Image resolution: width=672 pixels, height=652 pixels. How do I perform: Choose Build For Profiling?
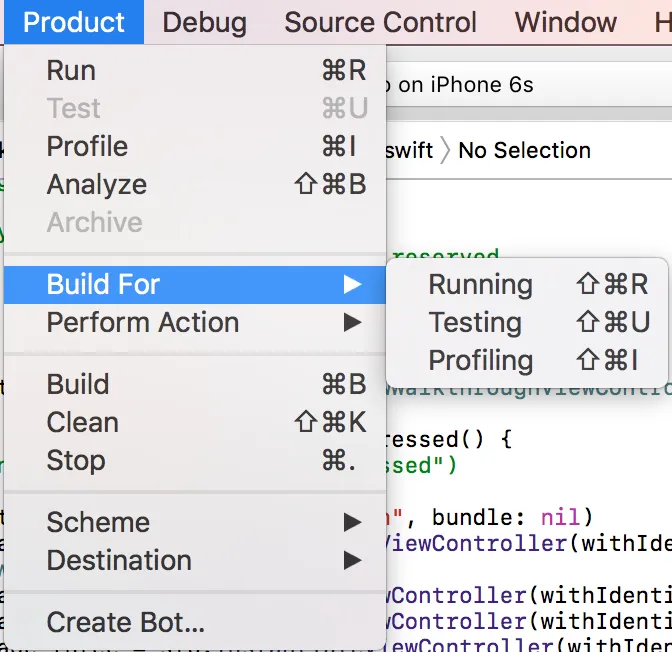(x=481, y=361)
